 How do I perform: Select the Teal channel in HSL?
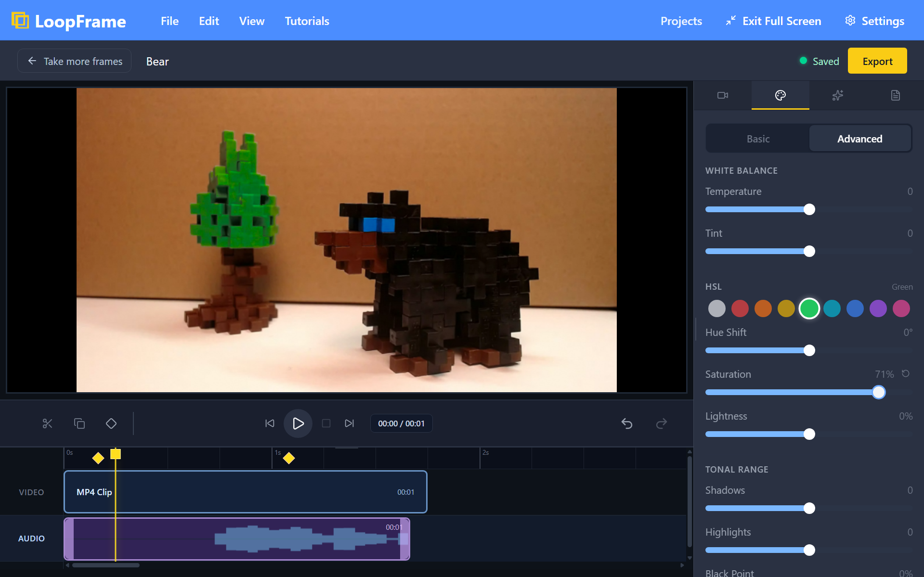(832, 308)
